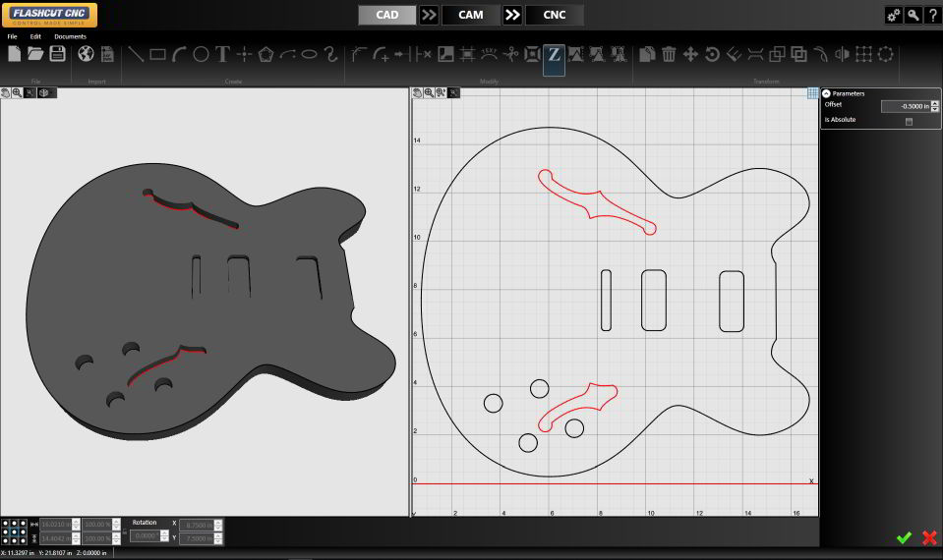Screen dimensions: 943x560
Task: Switch to the CAD tab
Action: (x=386, y=15)
